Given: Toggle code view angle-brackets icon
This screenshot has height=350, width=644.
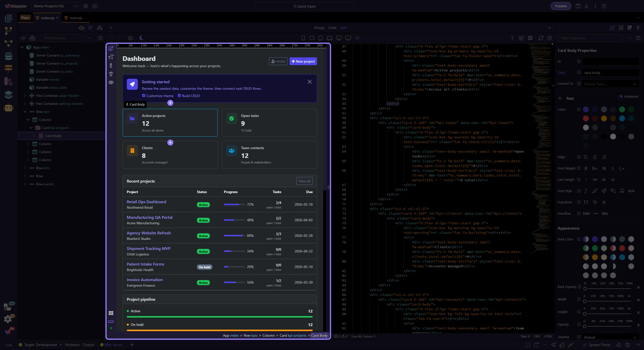Looking at the screenshot, I should click(x=23, y=38).
